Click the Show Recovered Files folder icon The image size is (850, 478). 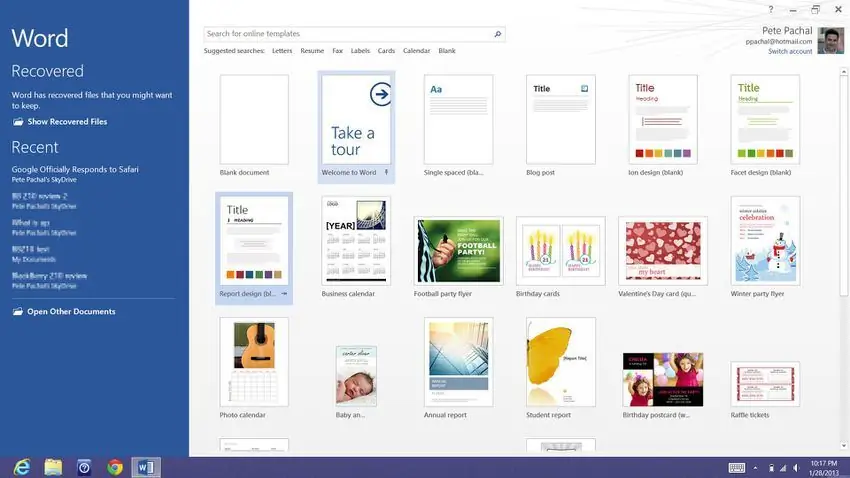[18, 121]
